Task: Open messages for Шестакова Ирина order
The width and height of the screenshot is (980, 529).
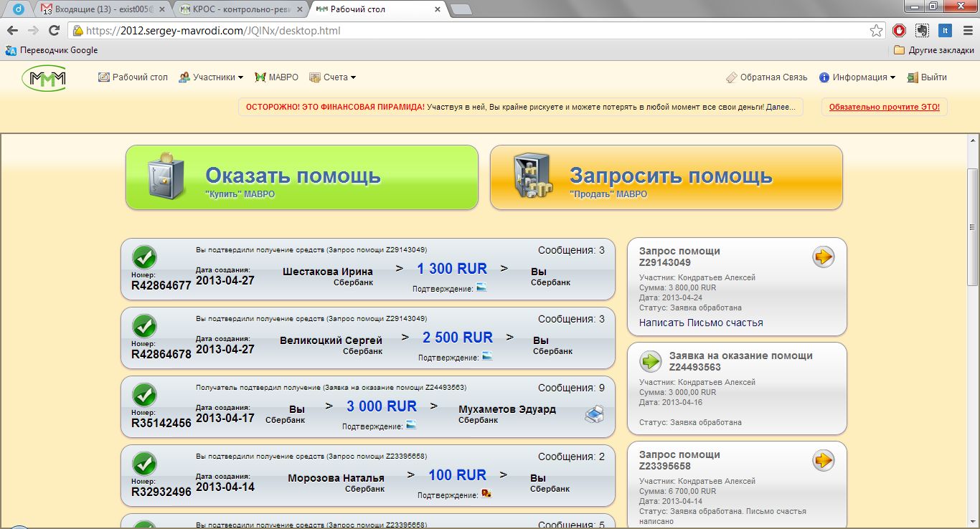Action: click(572, 250)
